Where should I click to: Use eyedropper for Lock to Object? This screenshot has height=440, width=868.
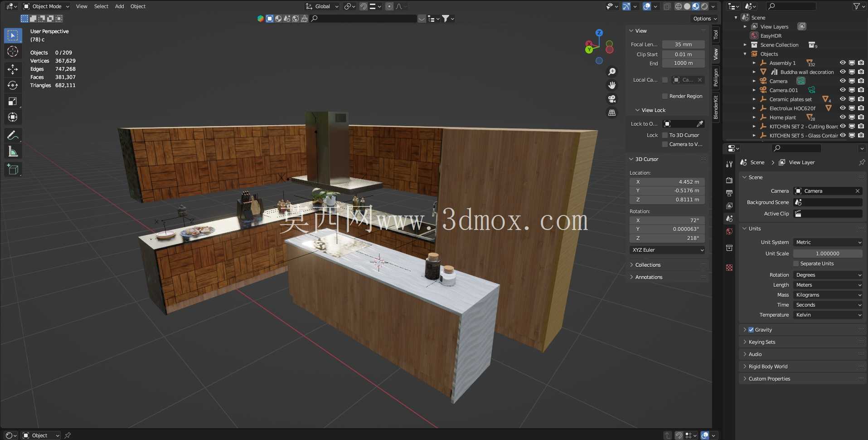click(700, 124)
